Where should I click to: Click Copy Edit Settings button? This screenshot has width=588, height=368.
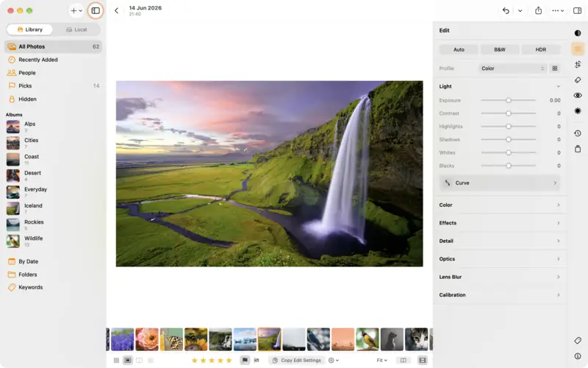pyautogui.click(x=297, y=361)
